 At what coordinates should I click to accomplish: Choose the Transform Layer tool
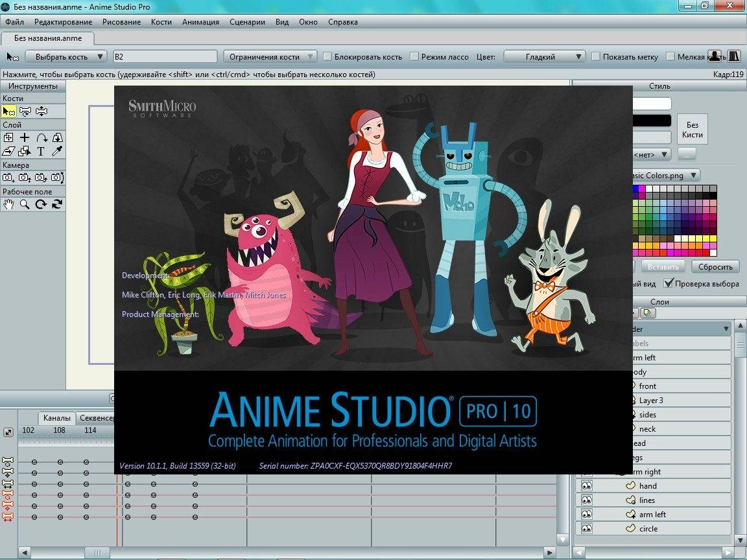click(x=8, y=137)
